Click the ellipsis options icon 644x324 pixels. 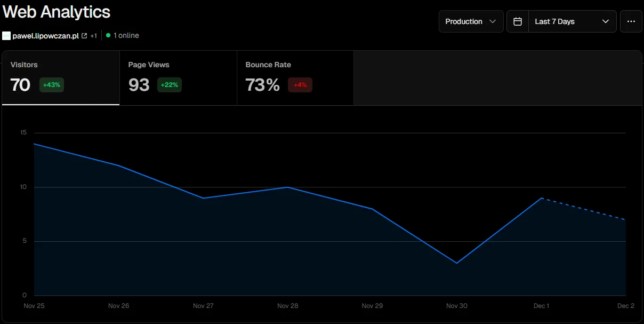point(631,21)
